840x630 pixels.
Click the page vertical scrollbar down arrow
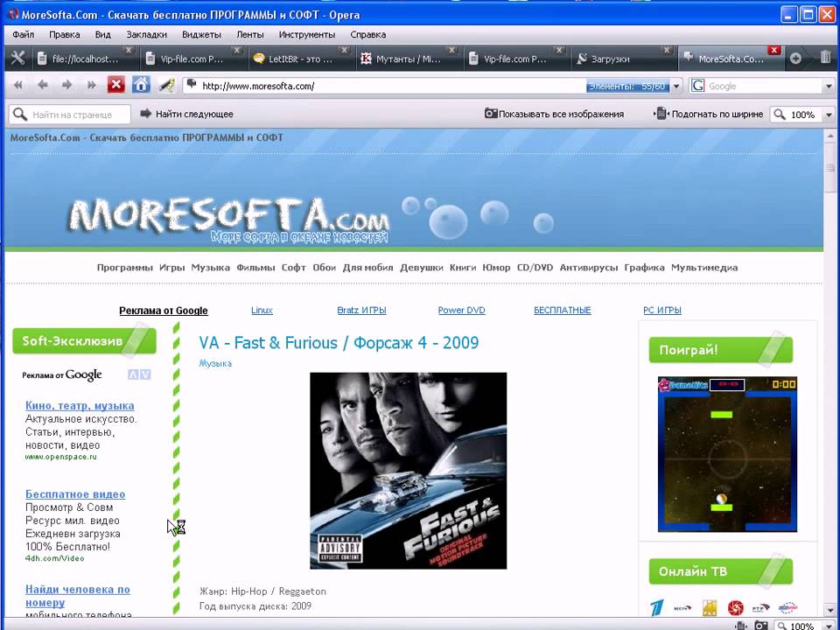point(831,611)
